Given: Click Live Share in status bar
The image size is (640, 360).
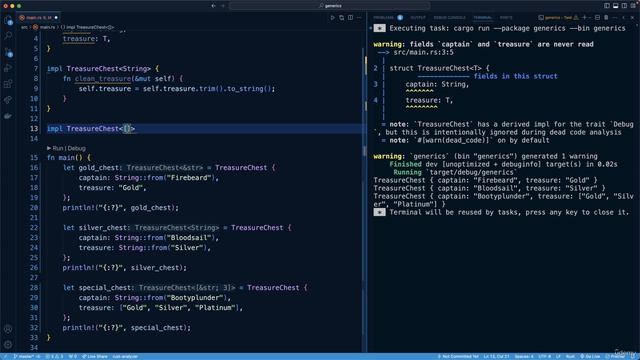Looking at the screenshot, I should (95, 356).
